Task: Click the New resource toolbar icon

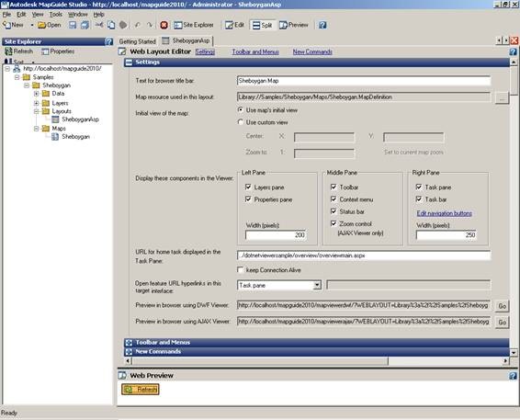Action: (x=13, y=25)
